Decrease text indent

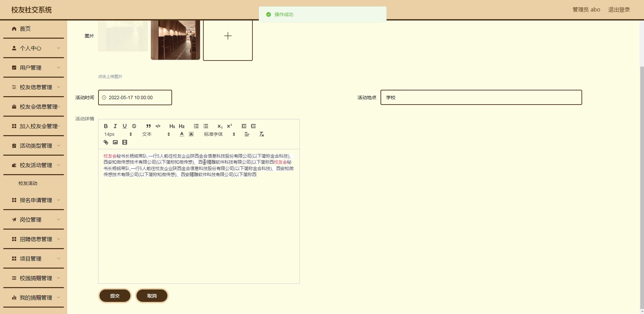point(244,126)
